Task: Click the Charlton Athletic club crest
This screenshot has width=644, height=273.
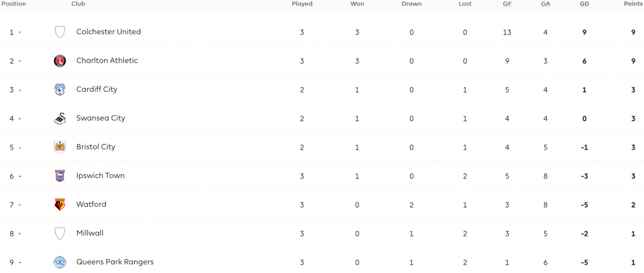Action: click(60, 61)
